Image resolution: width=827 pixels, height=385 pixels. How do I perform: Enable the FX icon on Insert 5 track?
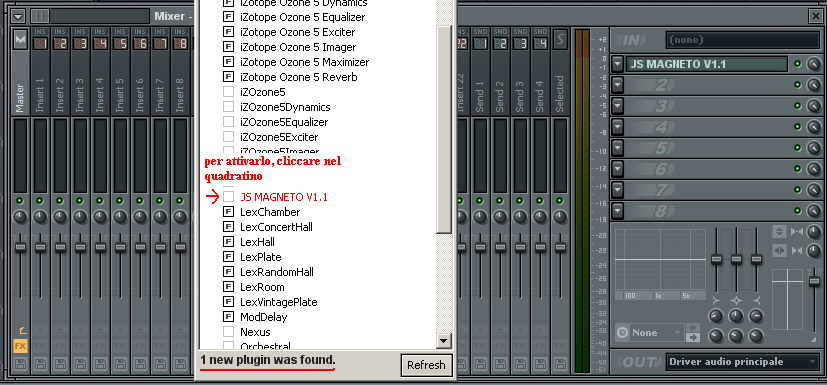click(120, 346)
